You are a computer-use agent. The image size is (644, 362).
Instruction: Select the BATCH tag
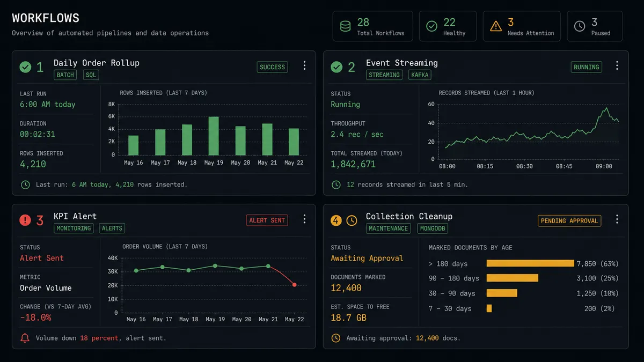65,75
